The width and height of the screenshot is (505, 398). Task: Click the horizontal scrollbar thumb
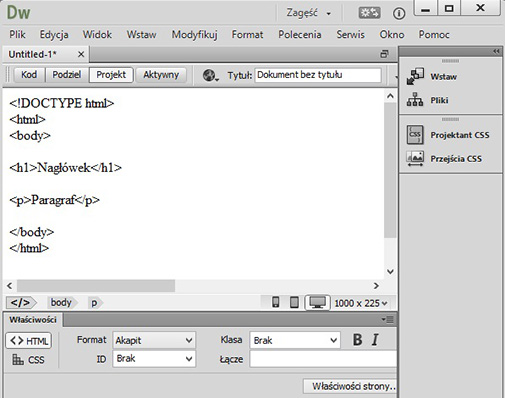[x=96, y=286]
